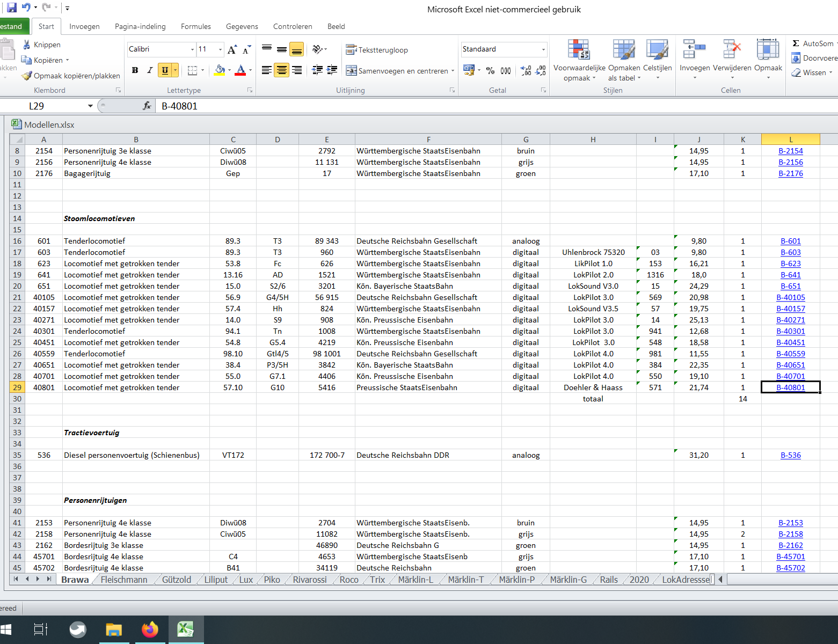Align text to top of cell
The height and width of the screenshot is (644, 838).
coord(267,49)
